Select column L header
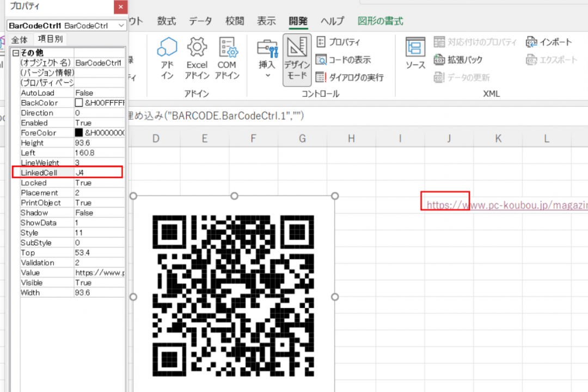This screenshot has height=392, width=588. point(547,139)
